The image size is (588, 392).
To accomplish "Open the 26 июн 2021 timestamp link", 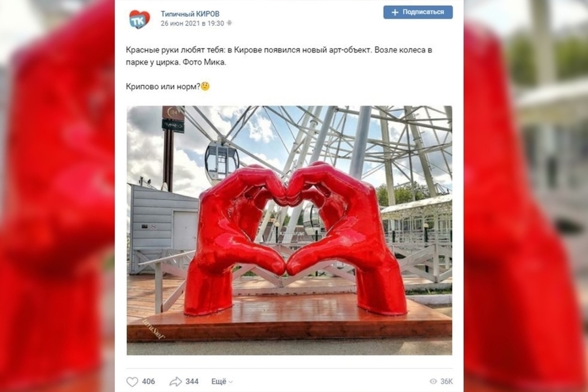I will pos(193,23).
